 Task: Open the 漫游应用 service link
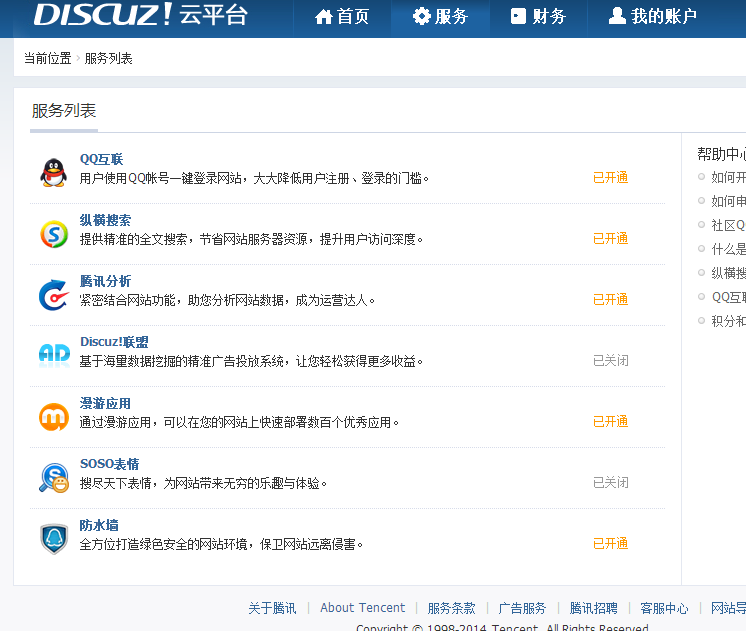(x=105, y=403)
